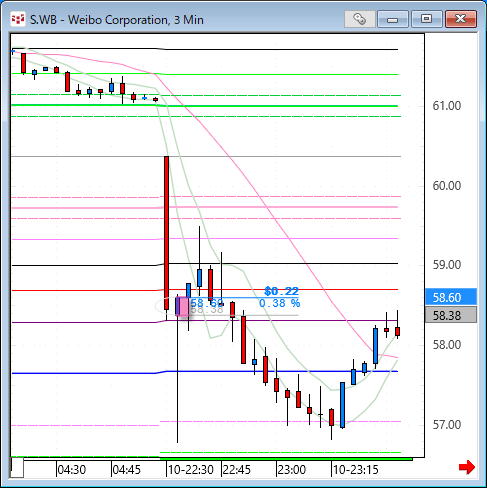Click the 57.00 price axis label
Screen dimensions: 487x488
click(447, 425)
